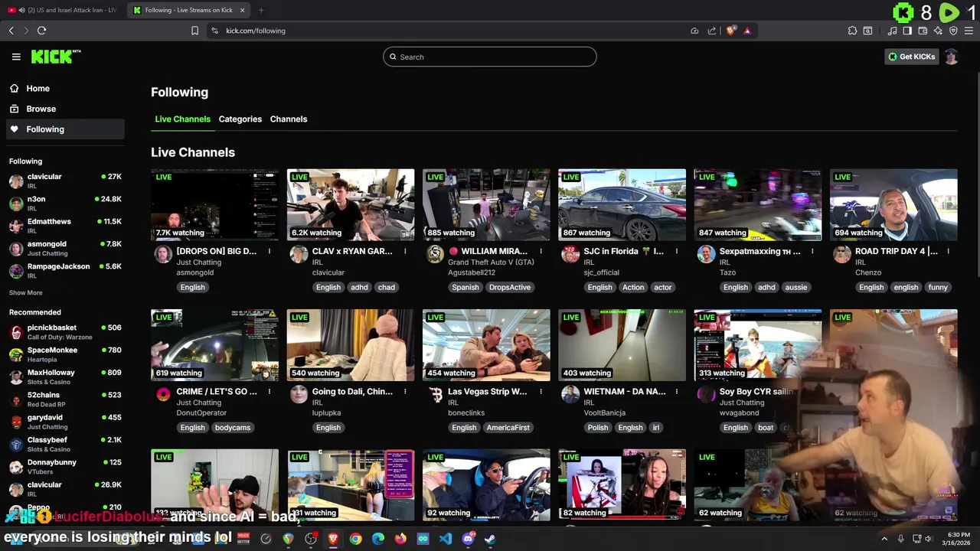Switch to the Live Channels tab

point(182,119)
